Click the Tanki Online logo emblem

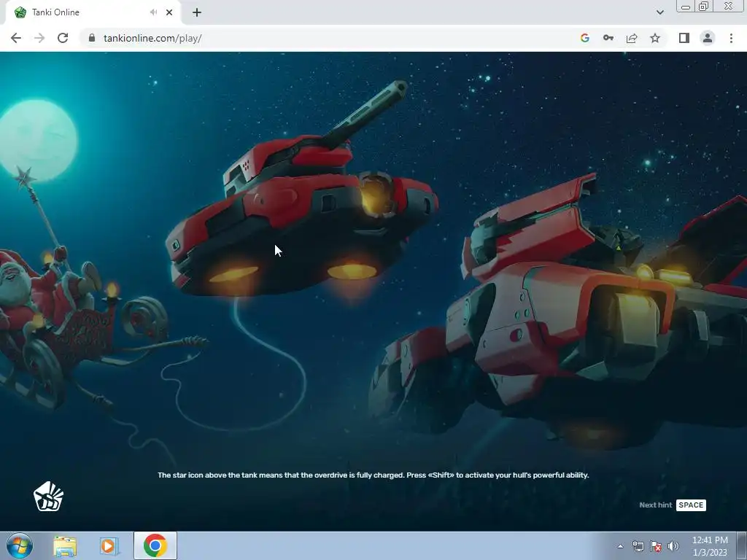point(48,497)
